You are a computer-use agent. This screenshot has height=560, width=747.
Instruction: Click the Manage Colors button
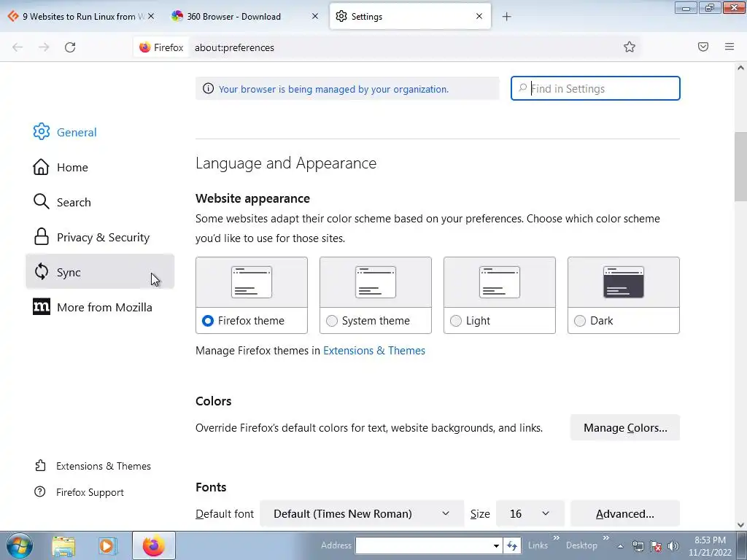point(625,427)
